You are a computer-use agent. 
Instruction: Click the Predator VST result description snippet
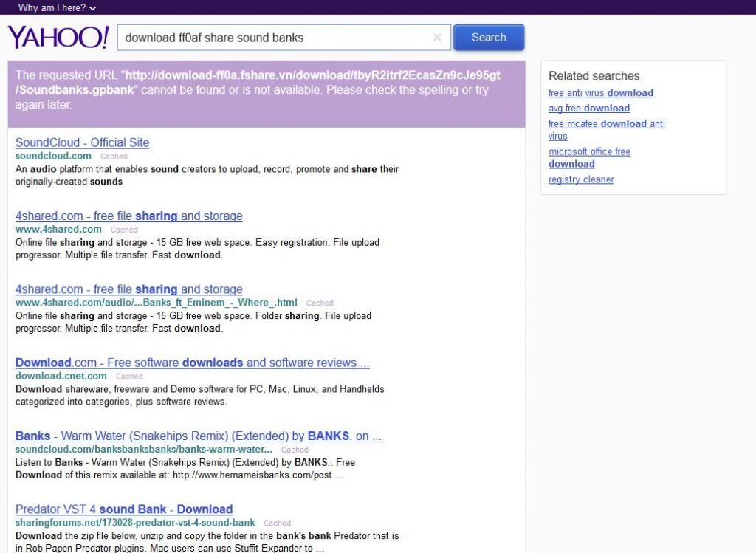pos(207,541)
